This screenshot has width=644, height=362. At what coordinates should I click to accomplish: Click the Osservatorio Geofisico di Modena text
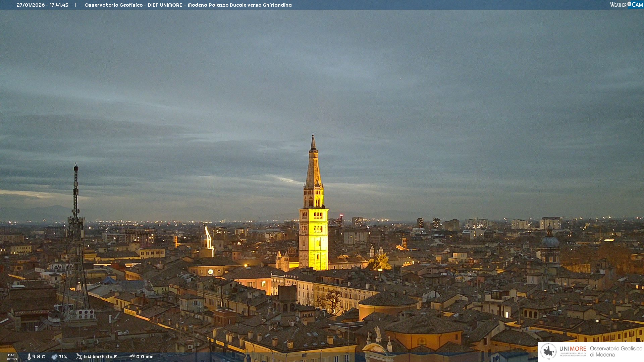pyautogui.click(x=615, y=351)
